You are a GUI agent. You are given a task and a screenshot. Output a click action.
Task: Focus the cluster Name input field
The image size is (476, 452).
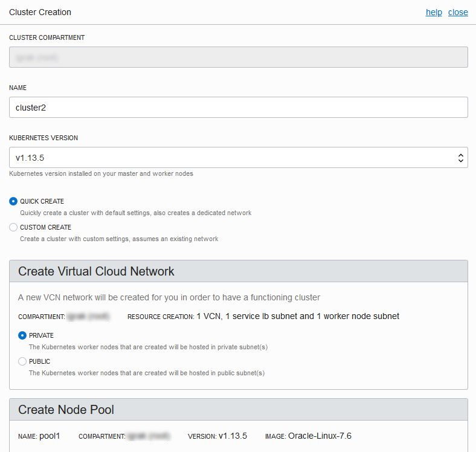(238, 107)
